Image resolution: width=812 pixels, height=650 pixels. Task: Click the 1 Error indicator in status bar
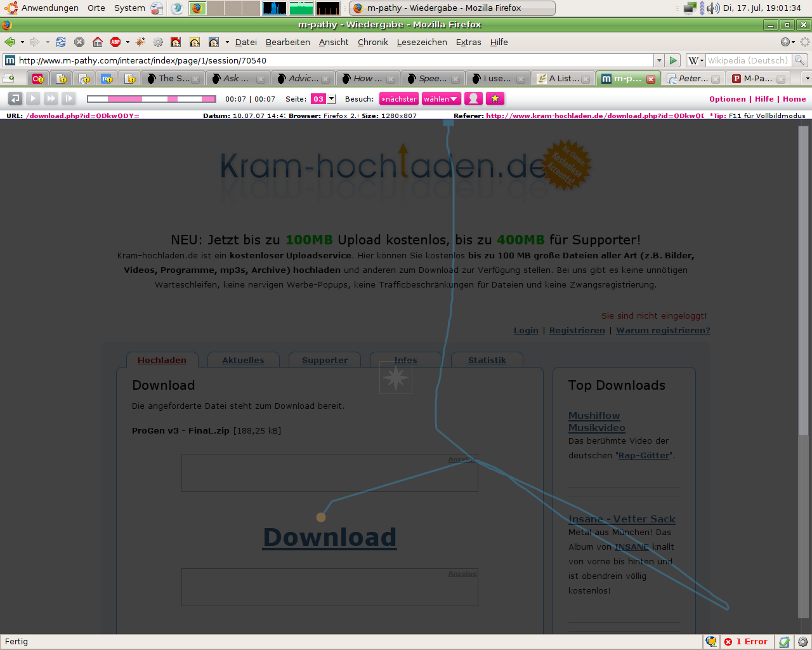tap(746, 642)
